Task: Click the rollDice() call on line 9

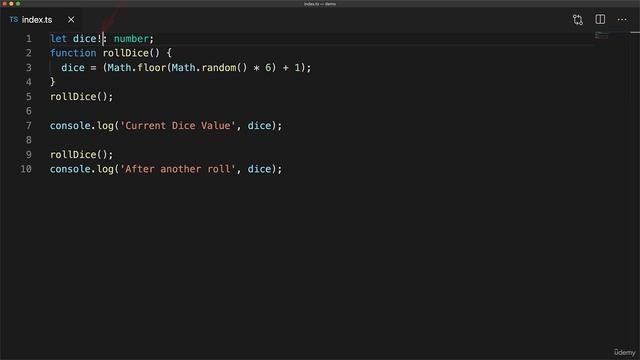Action: 81,155
